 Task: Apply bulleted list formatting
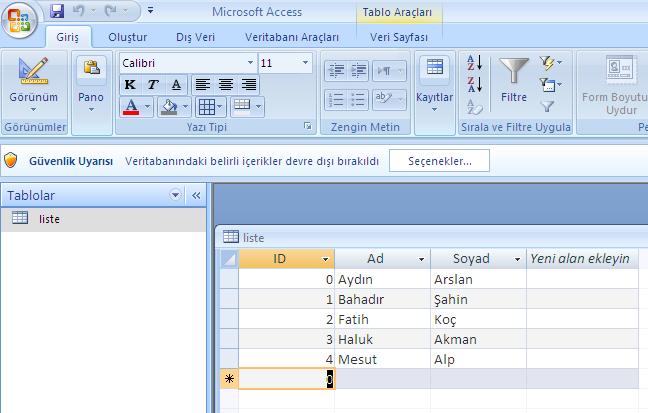pyautogui.click(x=358, y=100)
